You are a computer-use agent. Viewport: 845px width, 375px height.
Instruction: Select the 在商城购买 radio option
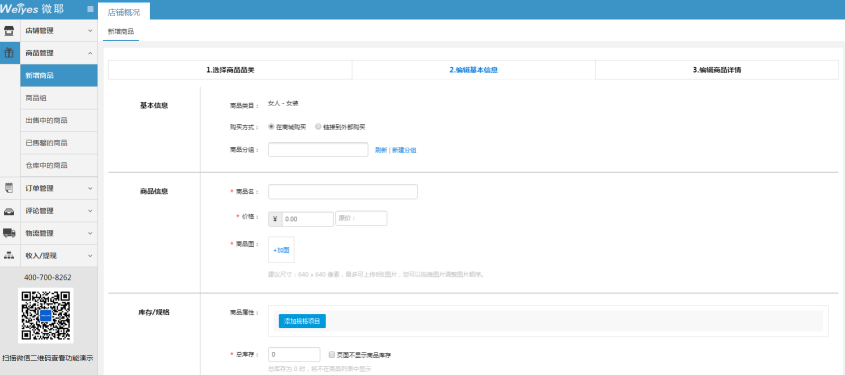[272, 127]
